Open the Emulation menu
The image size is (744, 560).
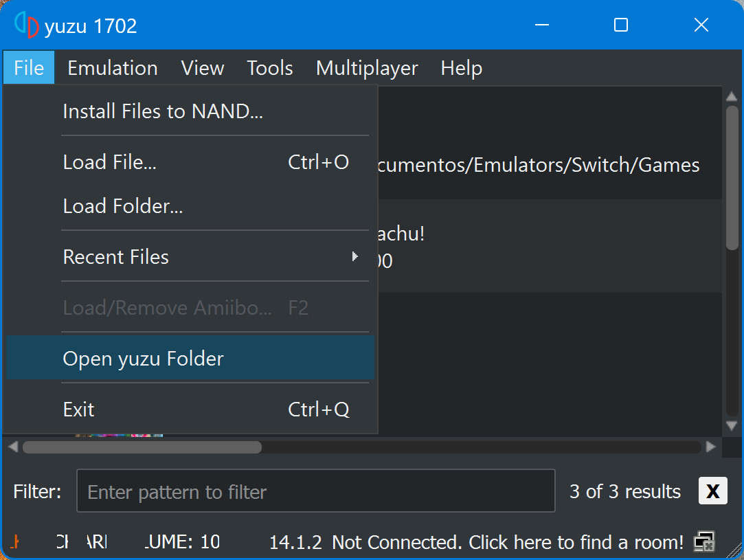tap(113, 68)
